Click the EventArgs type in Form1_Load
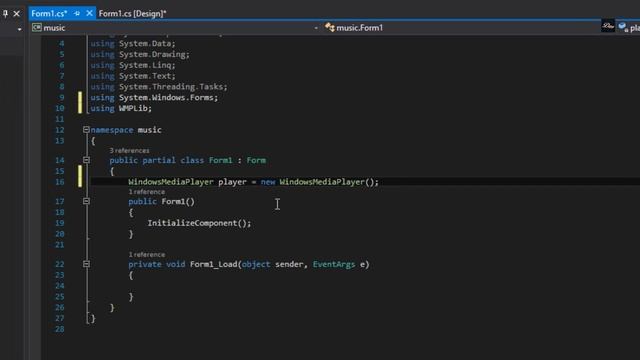This screenshot has height=360, width=640. [x=334, y=264]
